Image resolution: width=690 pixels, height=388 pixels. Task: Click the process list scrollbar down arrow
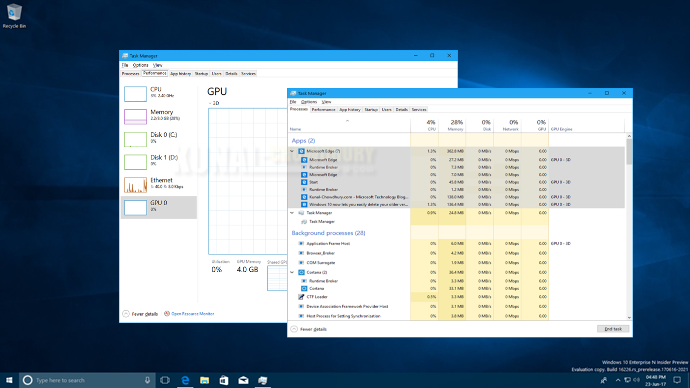pos(629,317)
